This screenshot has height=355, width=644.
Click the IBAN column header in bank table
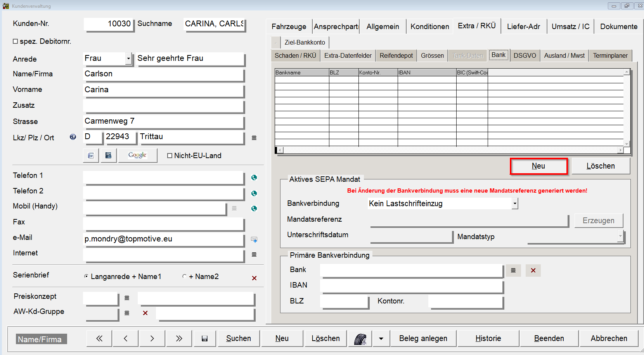427,72
